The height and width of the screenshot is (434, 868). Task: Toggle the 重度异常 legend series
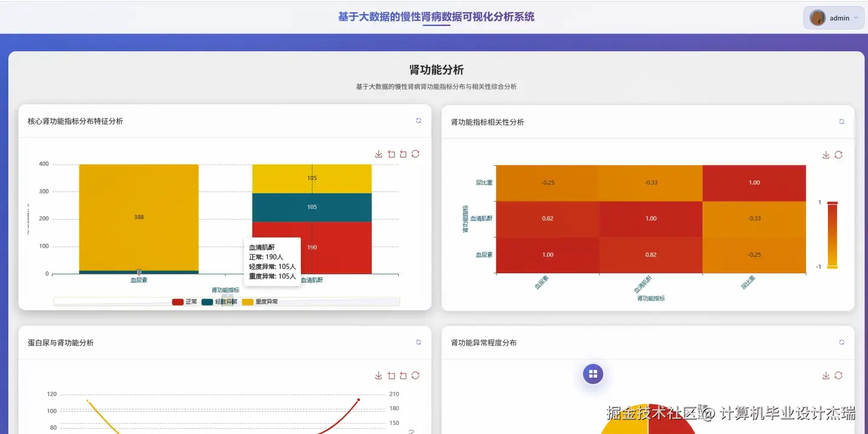click(260, 302)
